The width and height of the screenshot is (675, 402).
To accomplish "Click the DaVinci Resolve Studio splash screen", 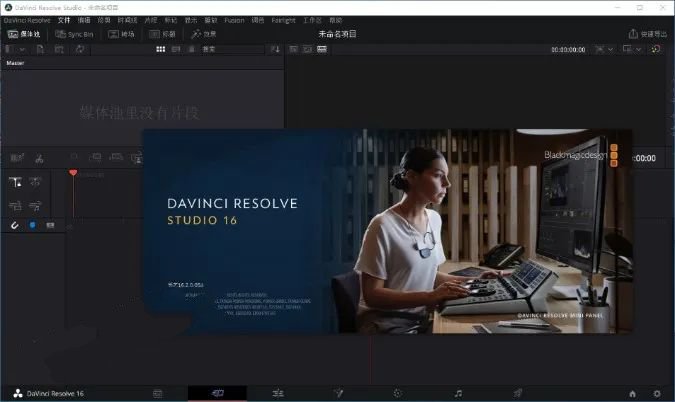I will point(387,231).
